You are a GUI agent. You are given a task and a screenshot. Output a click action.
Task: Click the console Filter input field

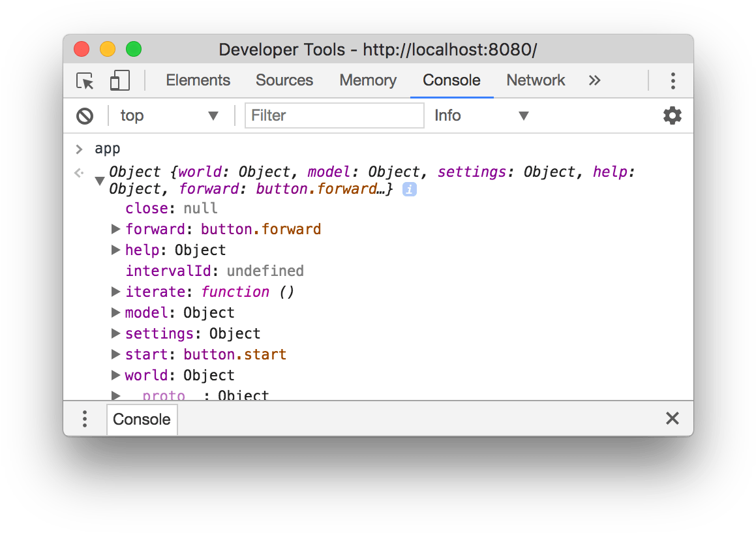[x=334, y=116]
